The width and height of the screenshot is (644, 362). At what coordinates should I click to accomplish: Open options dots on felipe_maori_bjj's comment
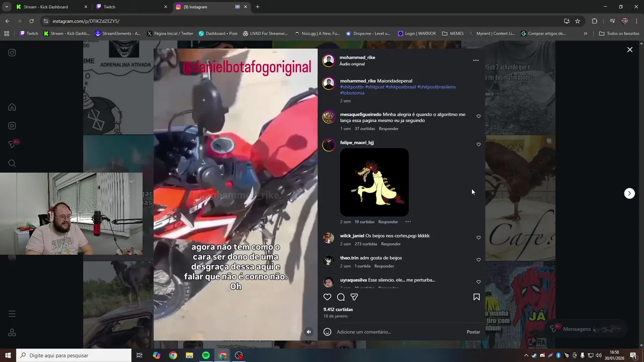point(408,222)
